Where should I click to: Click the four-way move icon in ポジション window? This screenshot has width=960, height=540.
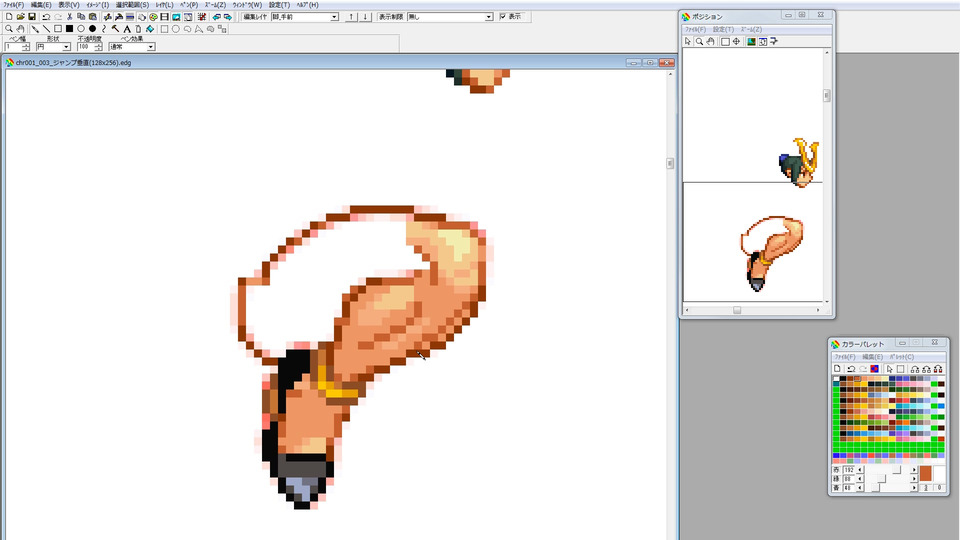coord(736,42)
